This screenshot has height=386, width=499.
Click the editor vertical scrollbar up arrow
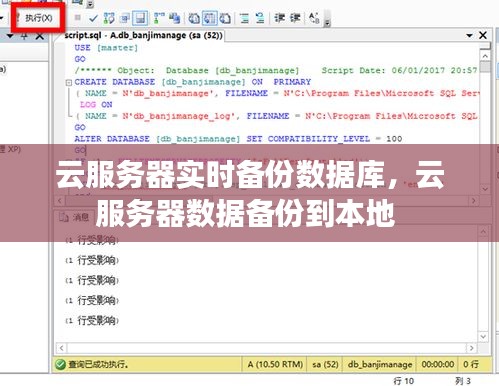pos(485,56)
